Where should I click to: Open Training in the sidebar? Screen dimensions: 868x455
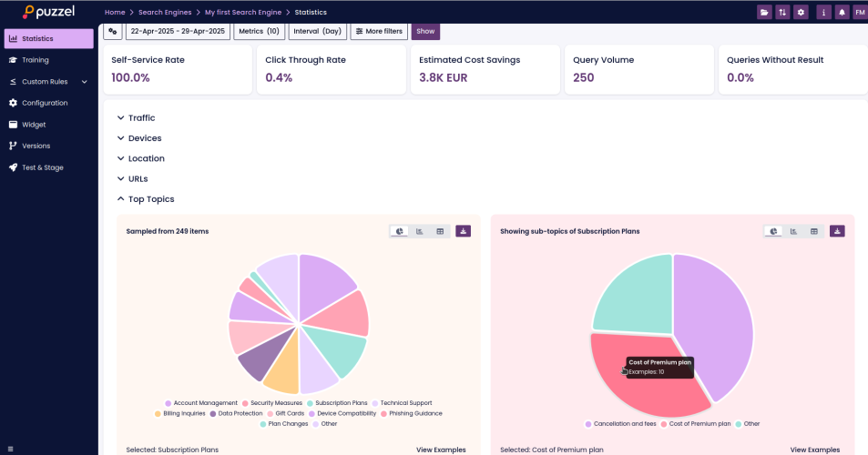(36, 60)
